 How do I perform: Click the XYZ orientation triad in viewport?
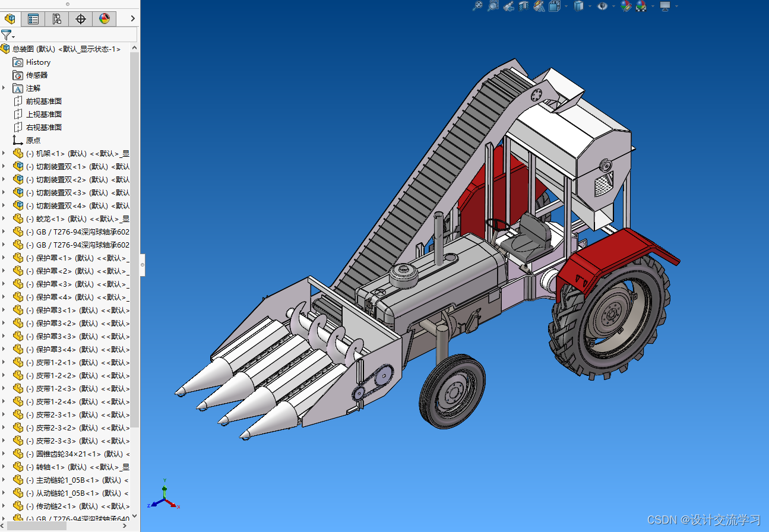[165, 494]
